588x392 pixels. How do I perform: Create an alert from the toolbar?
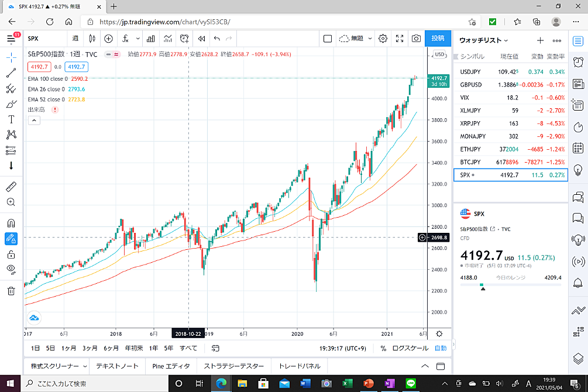[x=184, y=38]
